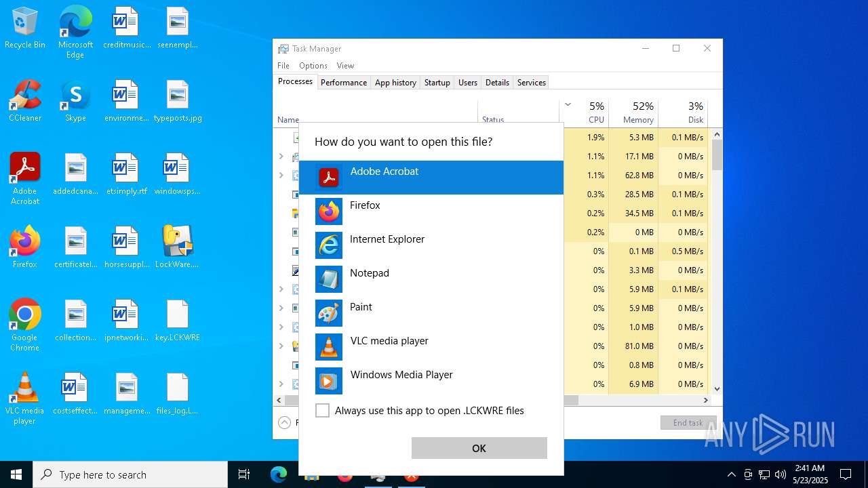Expand the process row showing 62.8 MB memory
The height and width of the screenshot is (488, 868).
281,175
